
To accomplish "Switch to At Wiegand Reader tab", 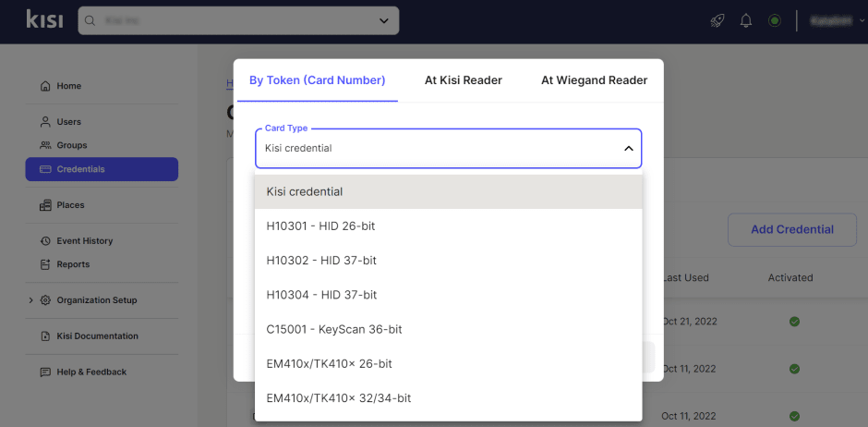I will tap(594, 80).
